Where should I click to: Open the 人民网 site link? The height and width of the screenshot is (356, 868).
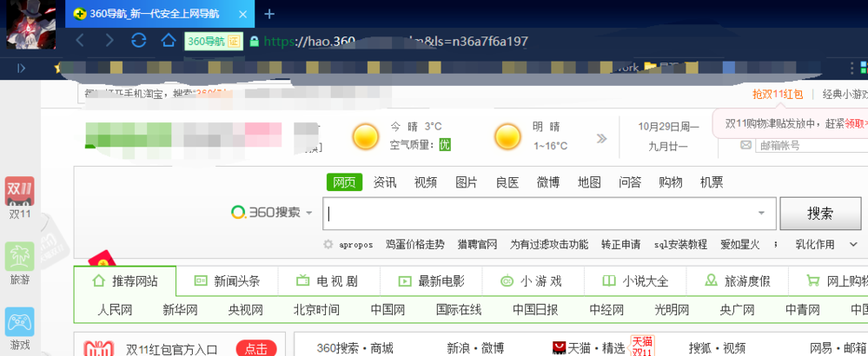116,310
